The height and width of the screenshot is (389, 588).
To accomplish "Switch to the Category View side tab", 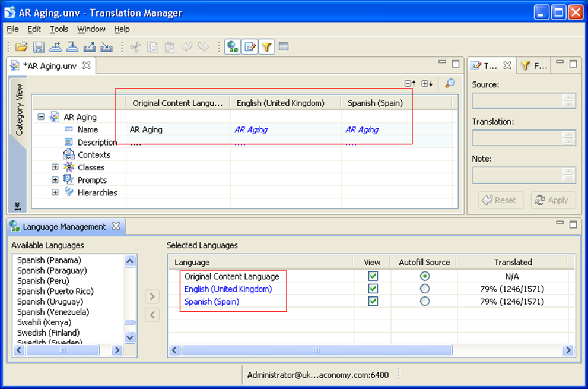I will (18, 110).
